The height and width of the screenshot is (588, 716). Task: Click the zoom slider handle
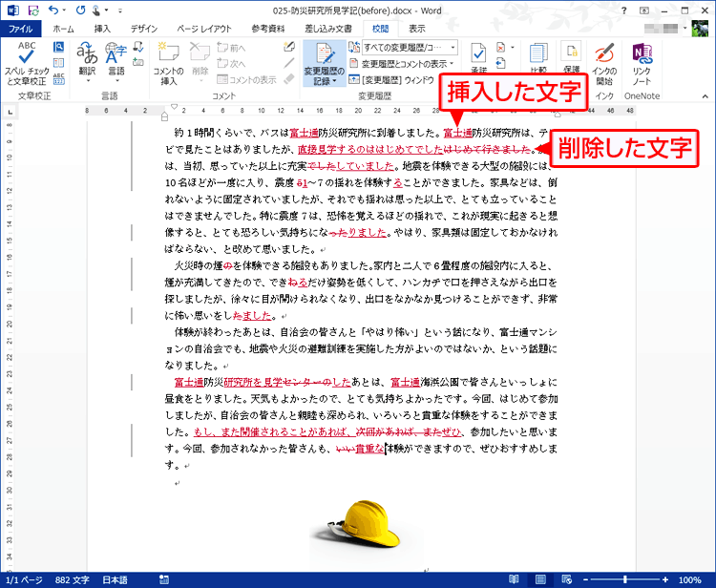click(625, 579)
